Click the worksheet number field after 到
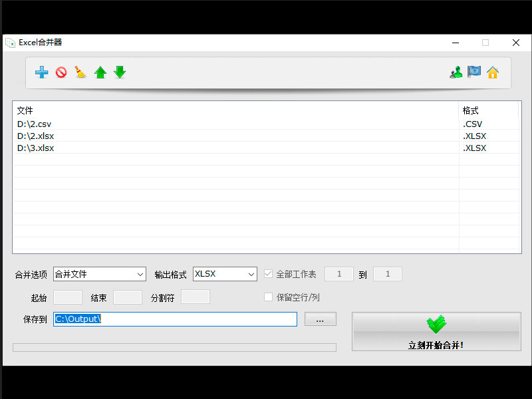 (x=388, y=274)
